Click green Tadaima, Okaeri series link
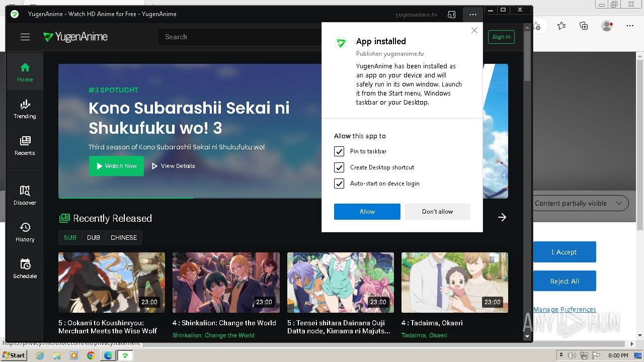The width and height of the screenshot is (644, 362). (424, 335)
